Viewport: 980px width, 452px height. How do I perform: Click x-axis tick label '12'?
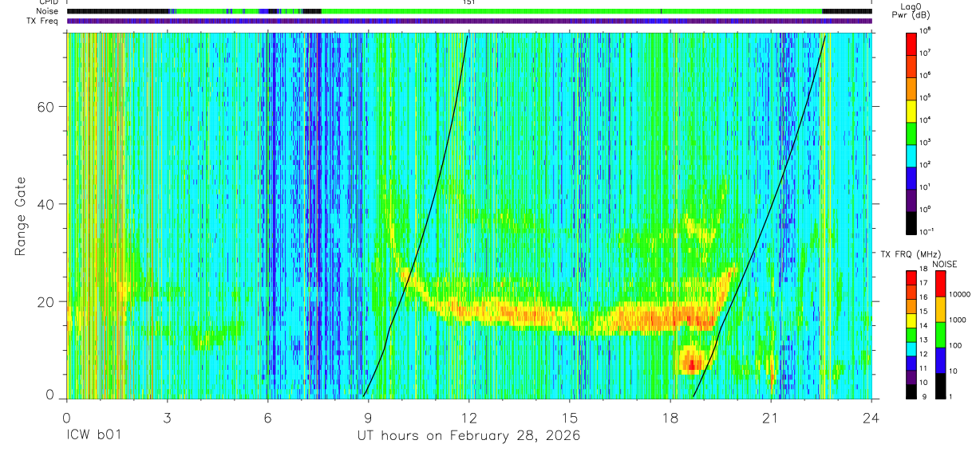469,417
